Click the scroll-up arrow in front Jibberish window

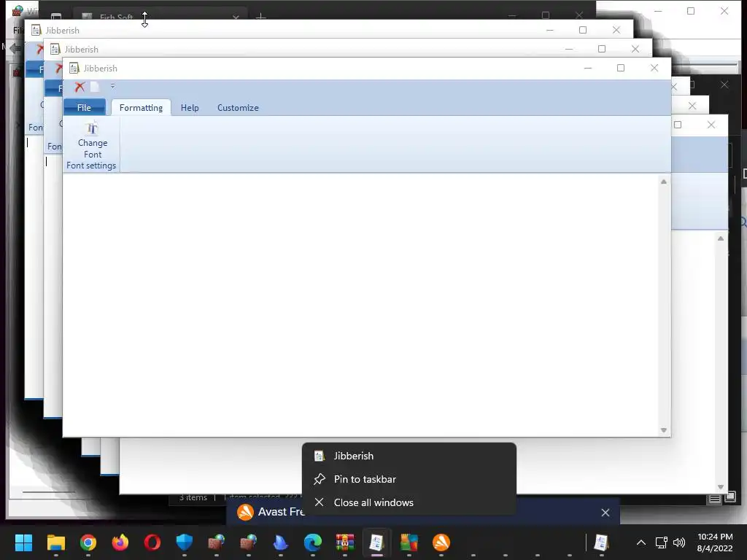664,182
